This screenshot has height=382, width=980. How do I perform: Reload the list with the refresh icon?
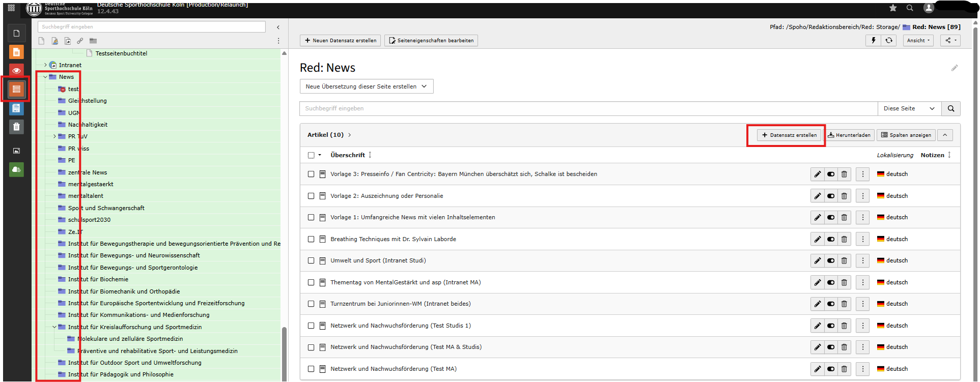889,41
